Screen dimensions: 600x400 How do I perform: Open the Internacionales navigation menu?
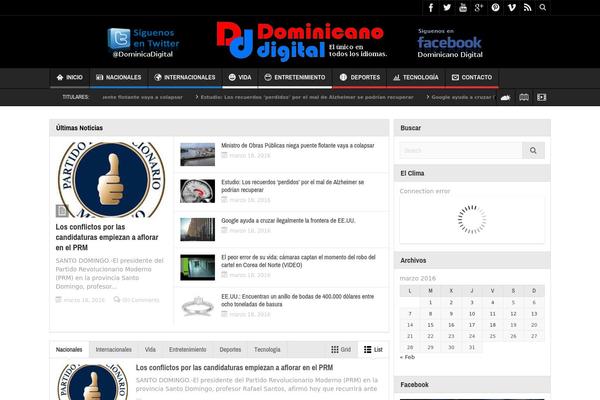[185, 78]
